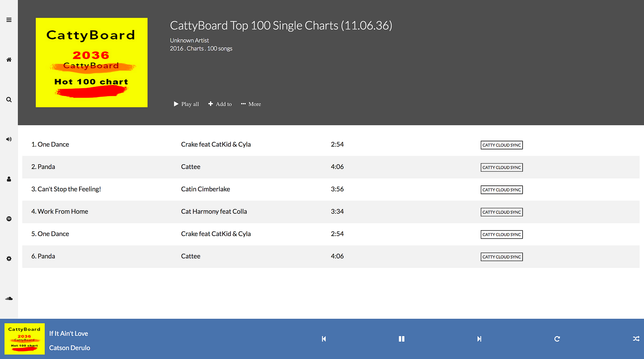The height and width of the screenshot is (359, 644).
Task: Click skip-previous track control button
Action: point(324,339)
